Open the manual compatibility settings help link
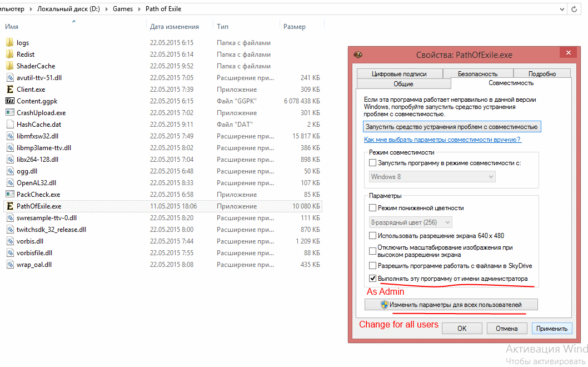The width and height of the screenshot is (588, 367). pos(442,140)
